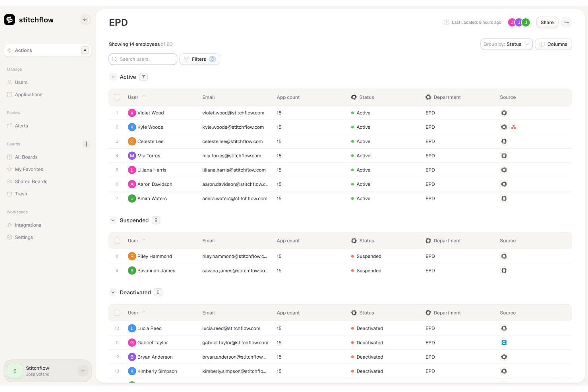Collapse the Active group
Image resolution: width=588 pixels, height=392 pixels.
click(113, 77)
